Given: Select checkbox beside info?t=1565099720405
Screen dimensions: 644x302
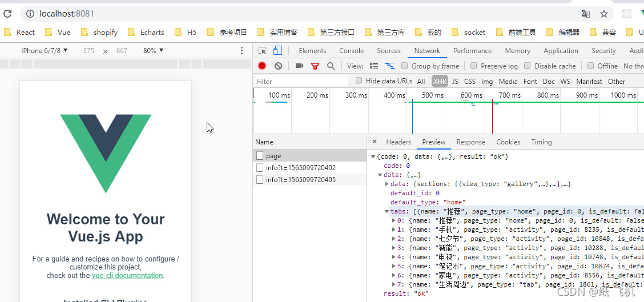Looking at the screenshot, I should (260, 180).
